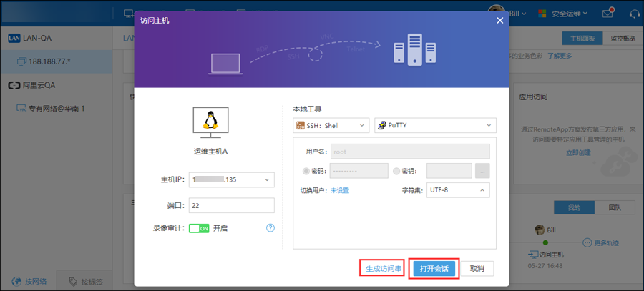Open the SSH: Shell protocol dropdown
644x291 pixels.
(331, 126)
